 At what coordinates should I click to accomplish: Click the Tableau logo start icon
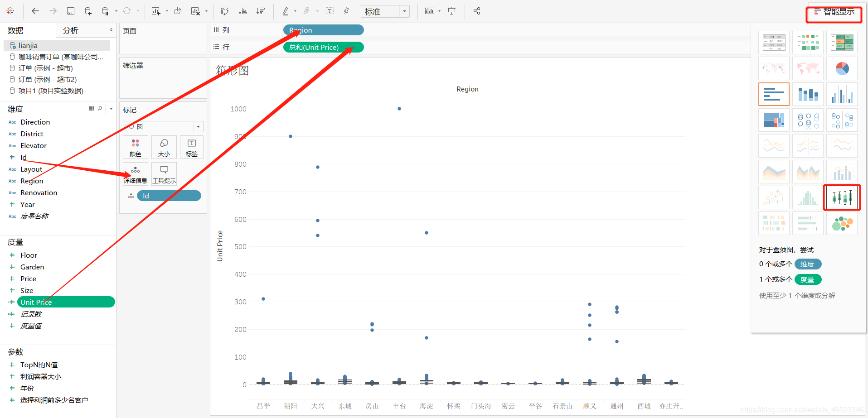coord(10,11)
